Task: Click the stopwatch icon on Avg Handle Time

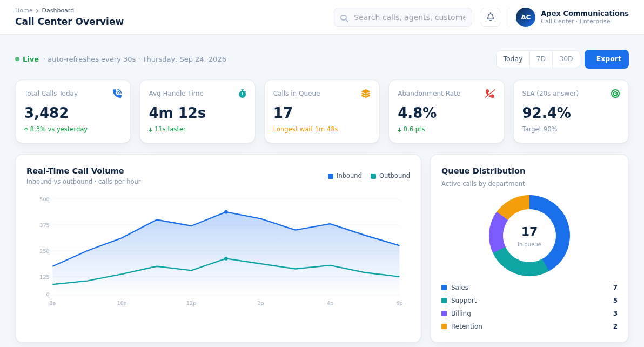Action: pos(243,94)
